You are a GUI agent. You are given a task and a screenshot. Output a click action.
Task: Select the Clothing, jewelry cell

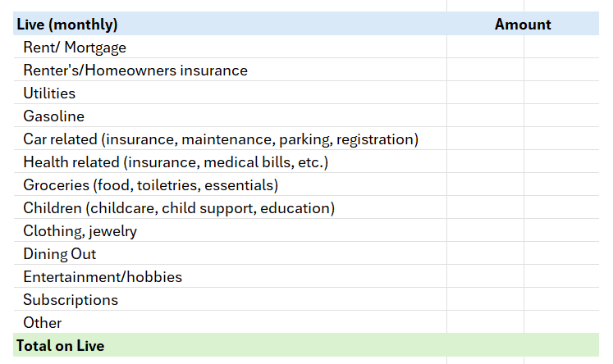coord(80,231)
